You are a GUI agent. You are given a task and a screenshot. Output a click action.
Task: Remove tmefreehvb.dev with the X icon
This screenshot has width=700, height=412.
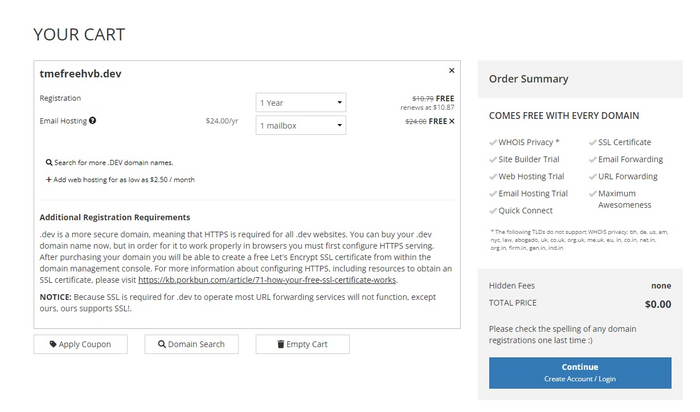coord(451,71)
